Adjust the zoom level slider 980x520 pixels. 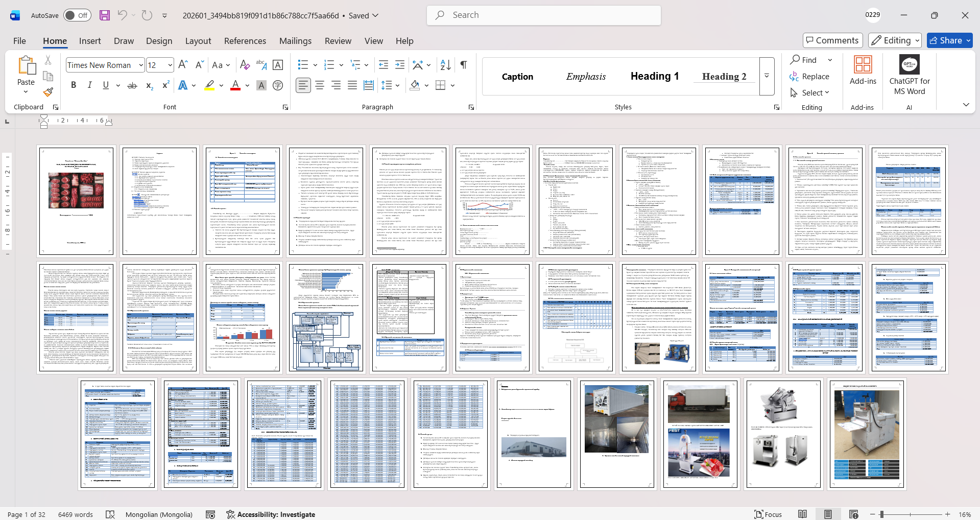[882, 514]
